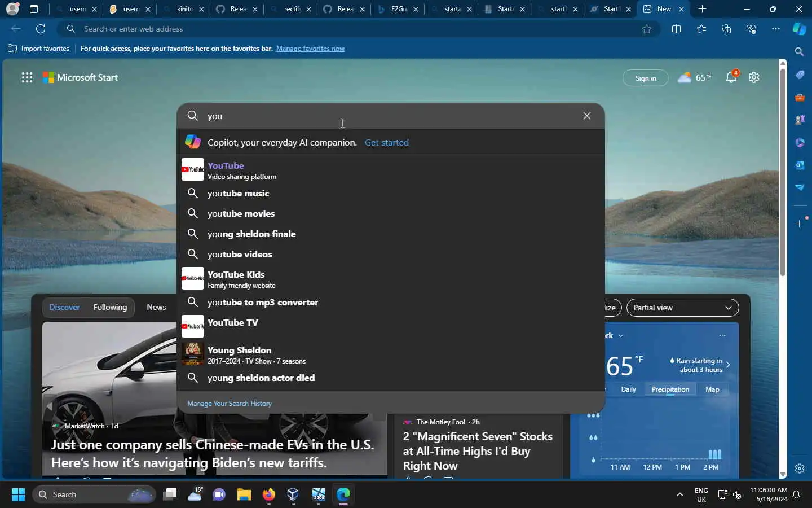The image size is (812, 508).
Task: Open Manage Your Search History link
Action: click(x=230, y=404)
